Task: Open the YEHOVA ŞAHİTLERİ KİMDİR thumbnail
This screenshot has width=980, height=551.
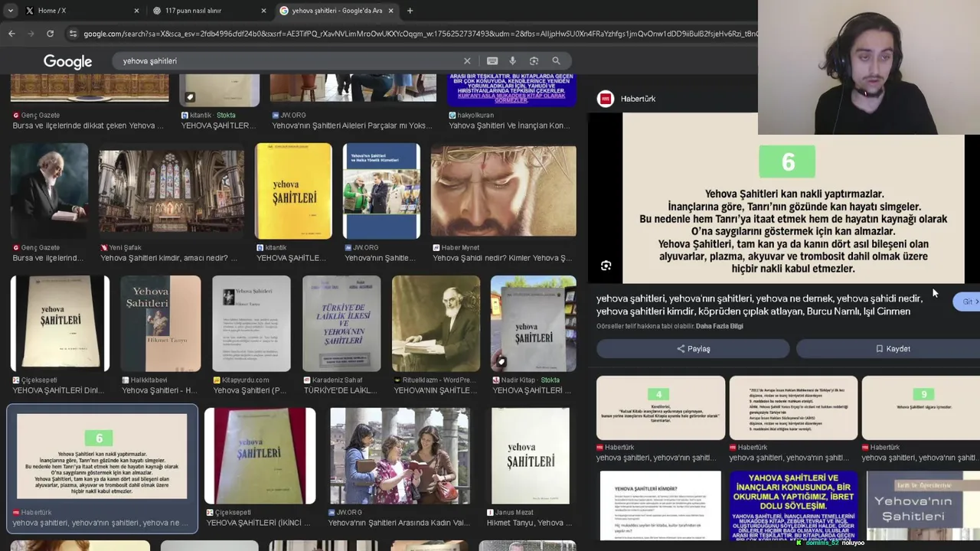Action: coord(661,506)
